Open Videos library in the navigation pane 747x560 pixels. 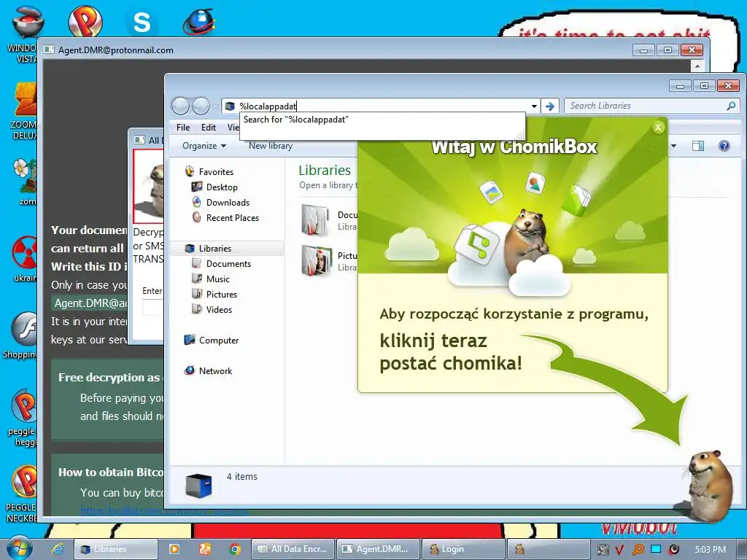click(x=219, y=309)
